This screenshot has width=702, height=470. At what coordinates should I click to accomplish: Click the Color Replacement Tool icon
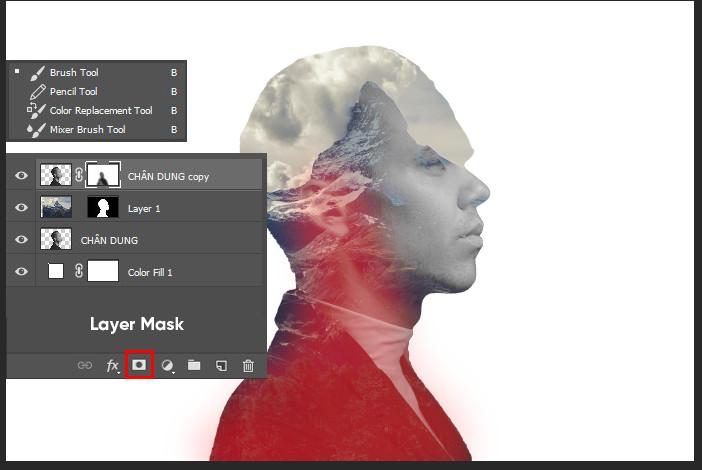[36, 111]
